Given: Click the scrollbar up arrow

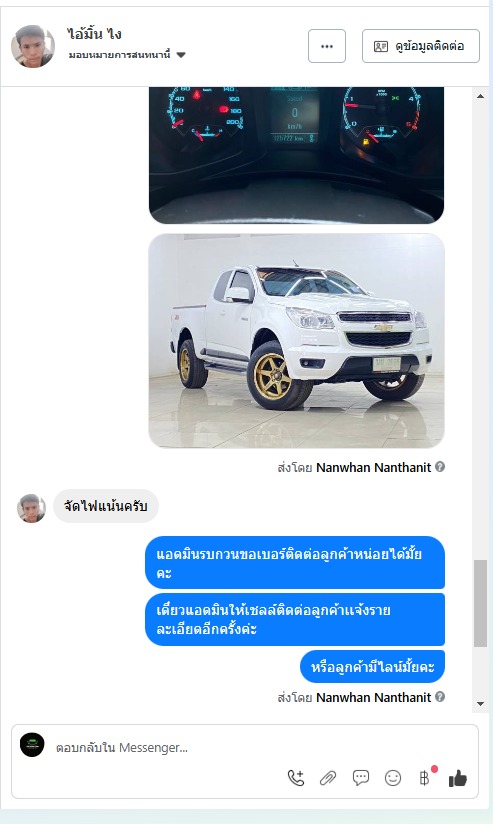Looking at the screenshot, I should pos(480,96).
